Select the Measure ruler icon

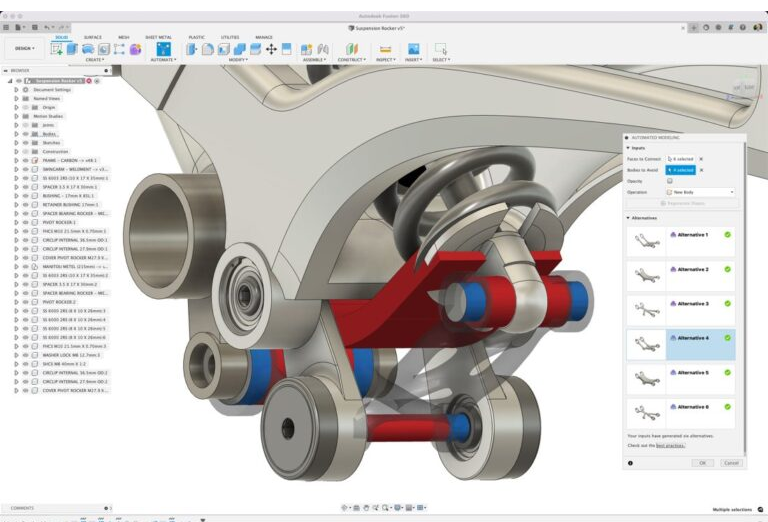(385, 49)
